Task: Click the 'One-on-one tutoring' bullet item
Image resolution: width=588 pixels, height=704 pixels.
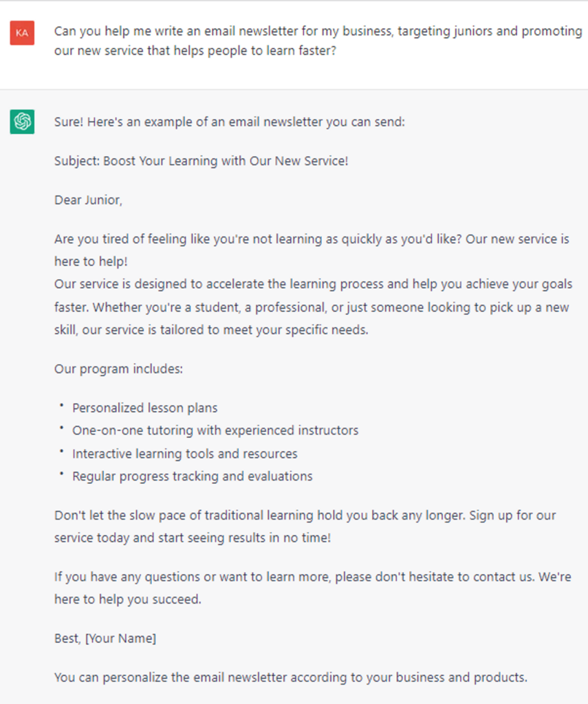Action: [x=215, y=430]
